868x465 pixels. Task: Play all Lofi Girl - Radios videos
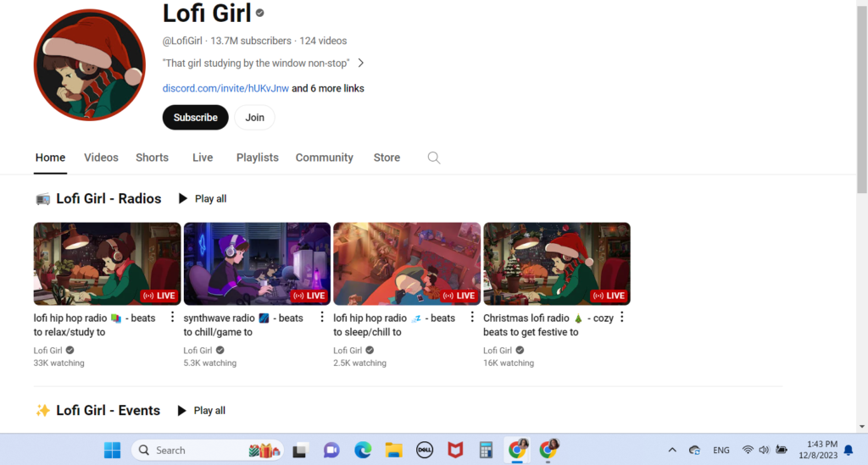point(203,198)
